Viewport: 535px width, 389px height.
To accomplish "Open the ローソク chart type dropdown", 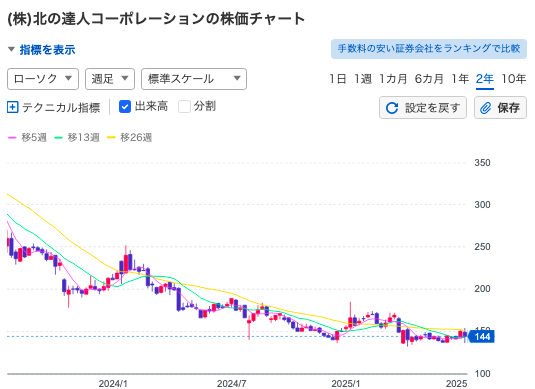I will (43, 79).
